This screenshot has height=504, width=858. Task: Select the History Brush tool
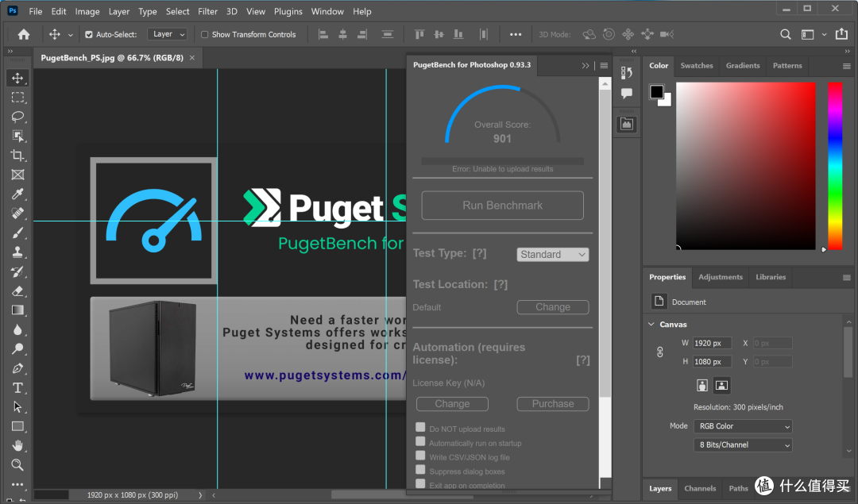[17, 271]
